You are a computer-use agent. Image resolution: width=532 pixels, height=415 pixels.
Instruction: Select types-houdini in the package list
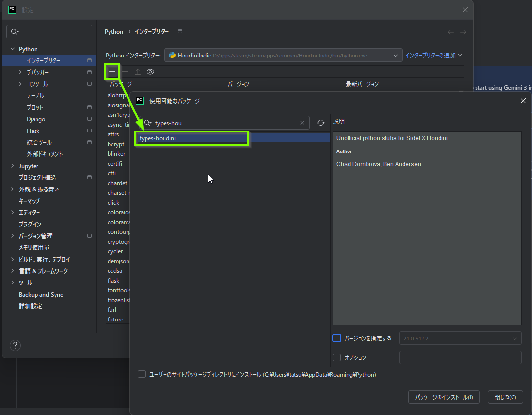click(192, 138)
